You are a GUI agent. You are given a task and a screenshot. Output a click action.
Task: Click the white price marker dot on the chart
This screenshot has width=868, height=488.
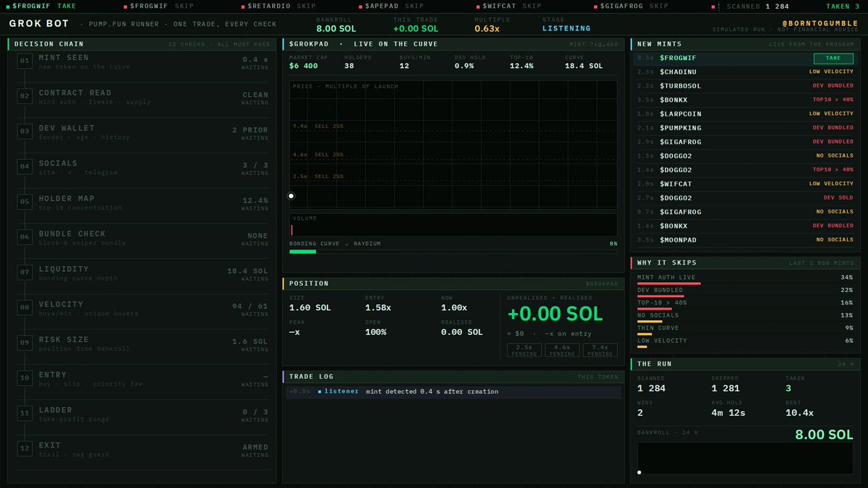pyautogui.click(x=292, y=196)
